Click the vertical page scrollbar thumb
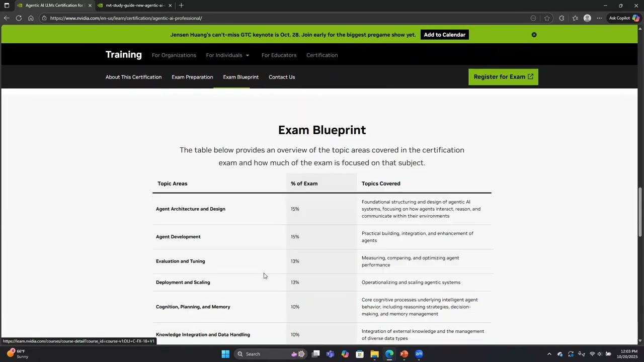The width and height of the screenshot is (644, 362). (x=640, y=212)
